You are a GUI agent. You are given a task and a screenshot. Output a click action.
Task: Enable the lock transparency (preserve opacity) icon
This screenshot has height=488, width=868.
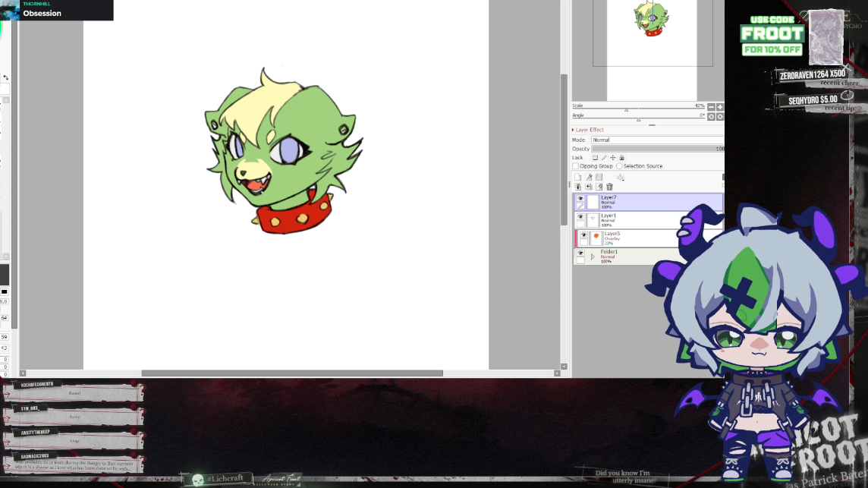click(x=595, y=158)
